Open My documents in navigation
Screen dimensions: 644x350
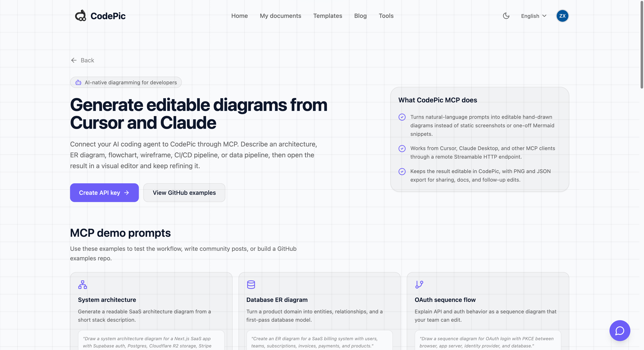click(x=280, y=16)
